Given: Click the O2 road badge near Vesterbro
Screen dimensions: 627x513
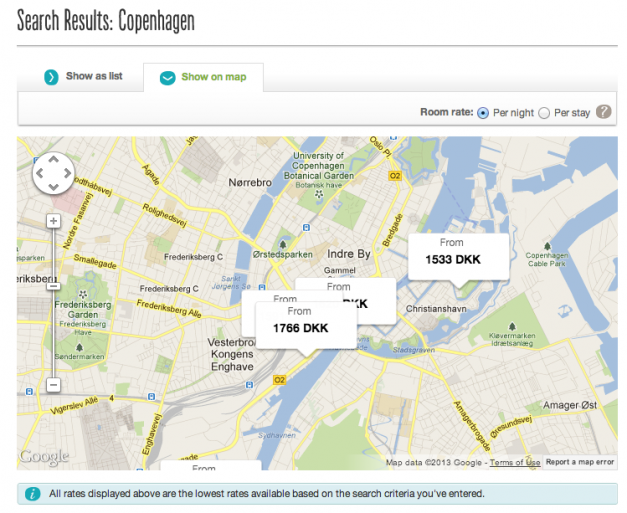Looking at the screenshot, I should pos(280,380).
